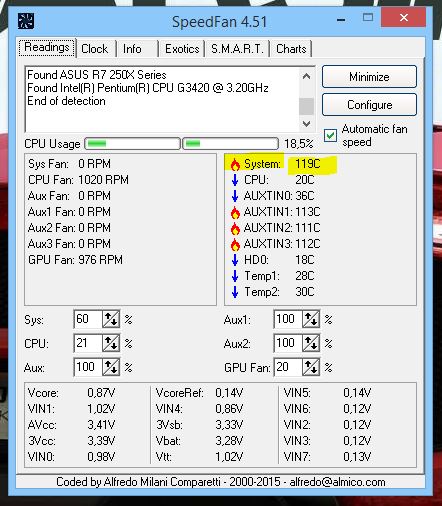Click the Aux1 speed field showing 100

click(x=288, y=319)
